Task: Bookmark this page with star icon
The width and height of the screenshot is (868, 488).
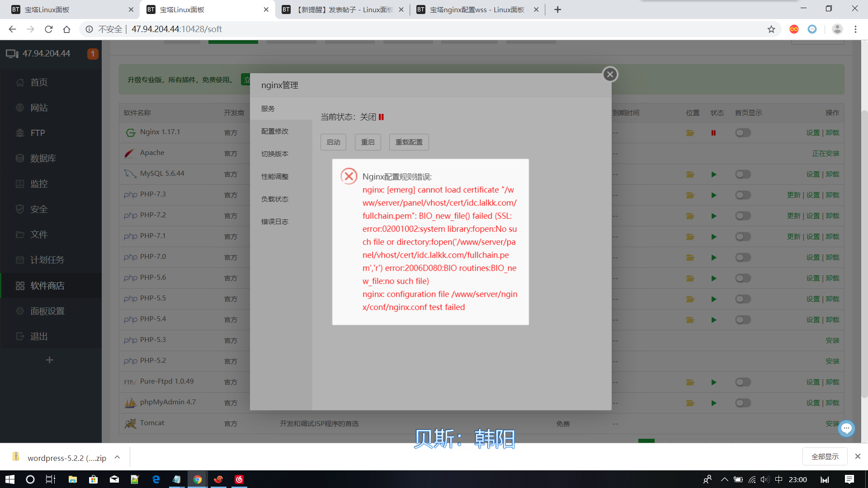Action: click(x=771, y=29)
